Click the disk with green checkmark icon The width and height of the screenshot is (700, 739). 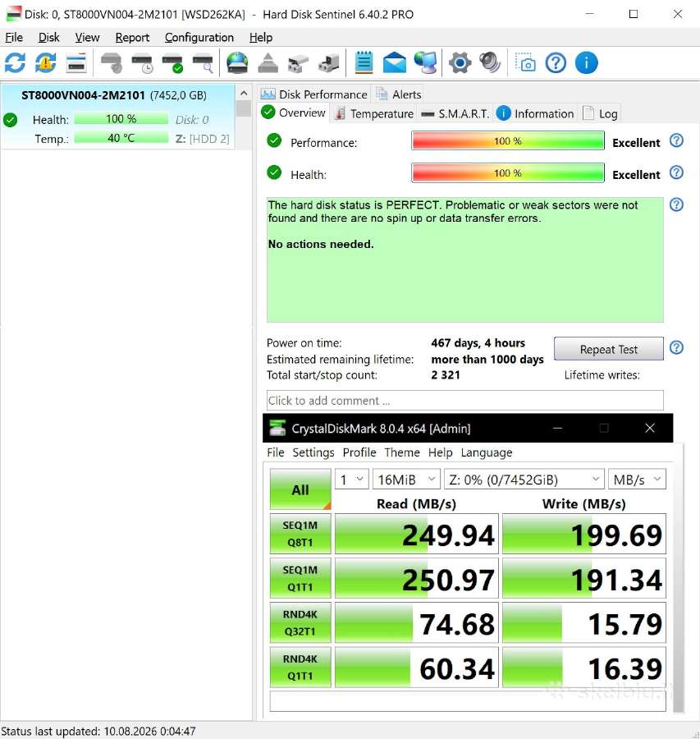point(172,63)
